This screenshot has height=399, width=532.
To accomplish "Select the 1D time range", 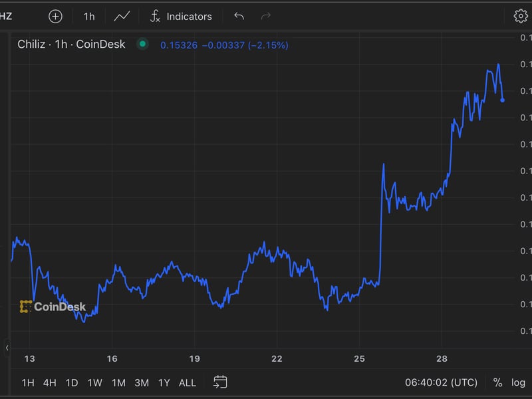I will [x=71, y=382].
